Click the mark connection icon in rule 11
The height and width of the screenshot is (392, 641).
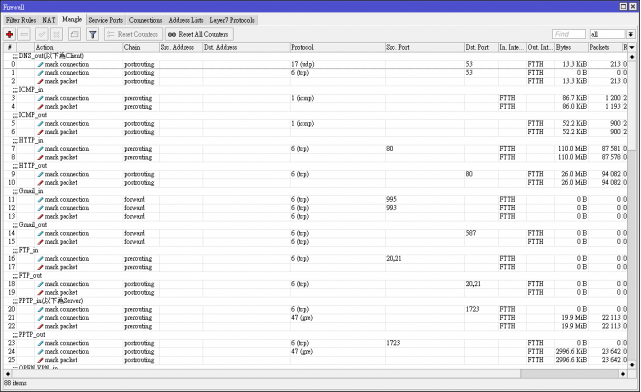point(40,200)
